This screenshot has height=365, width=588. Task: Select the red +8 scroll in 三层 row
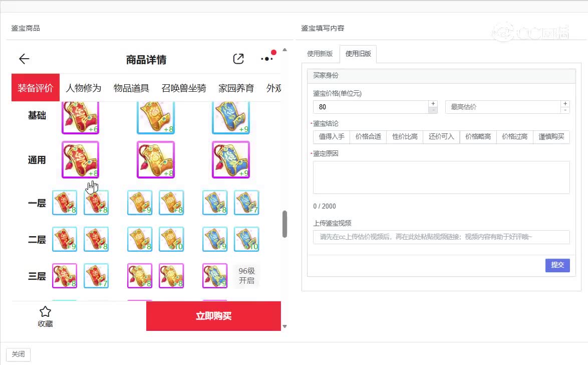65,276
